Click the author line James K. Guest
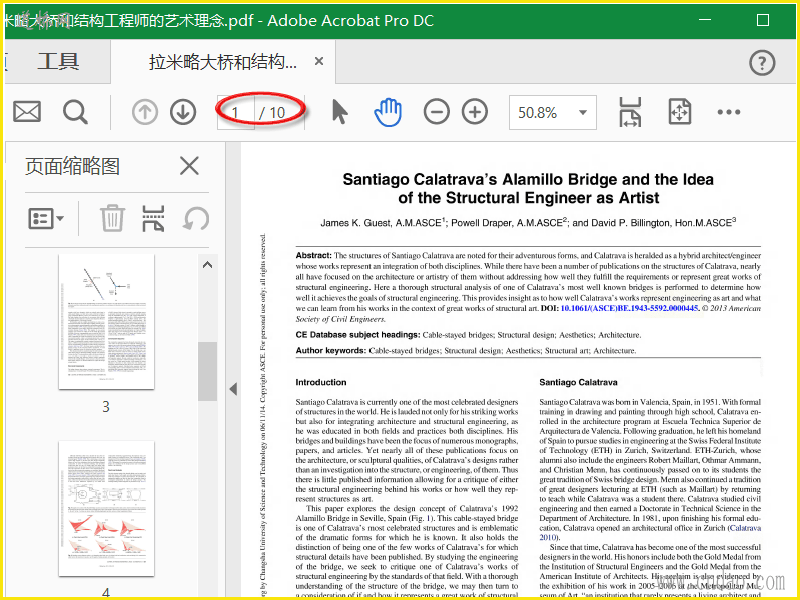 point(528,222)
